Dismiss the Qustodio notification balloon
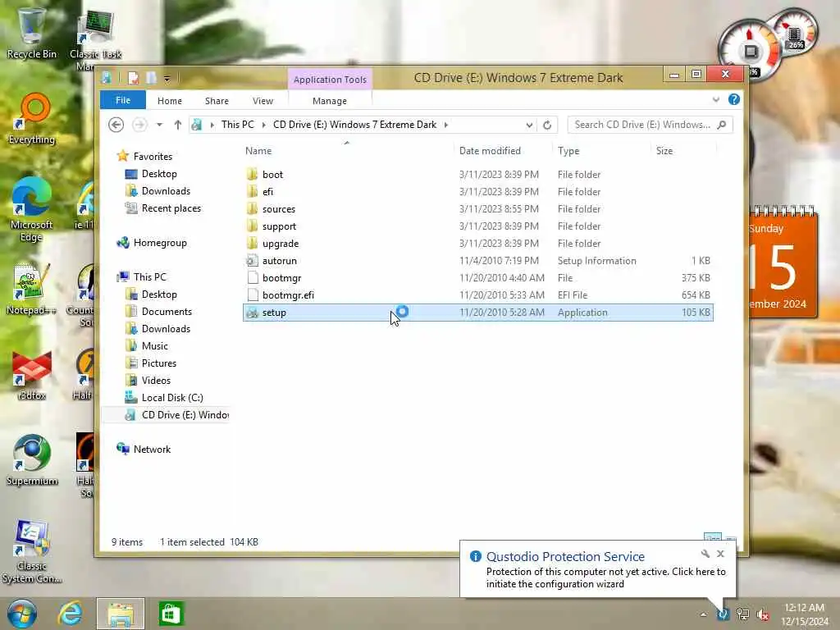 coord(720,554)
